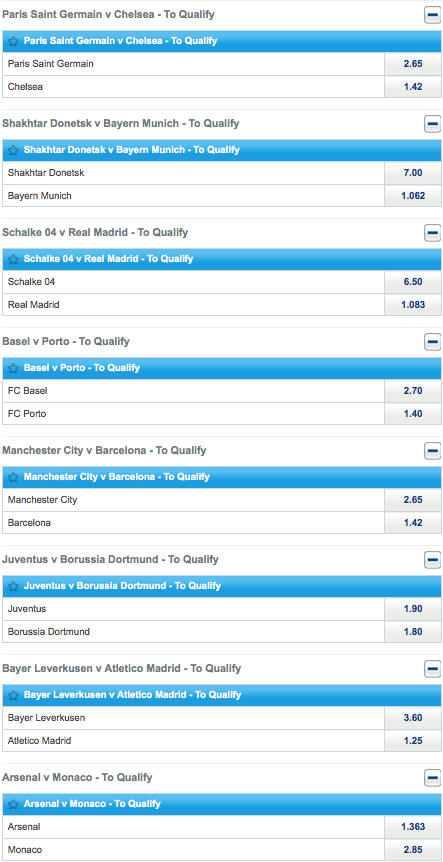Mark Basel v Porto market as favorite
The width and height of the screenshot is (443, 862).
[14, 368]
